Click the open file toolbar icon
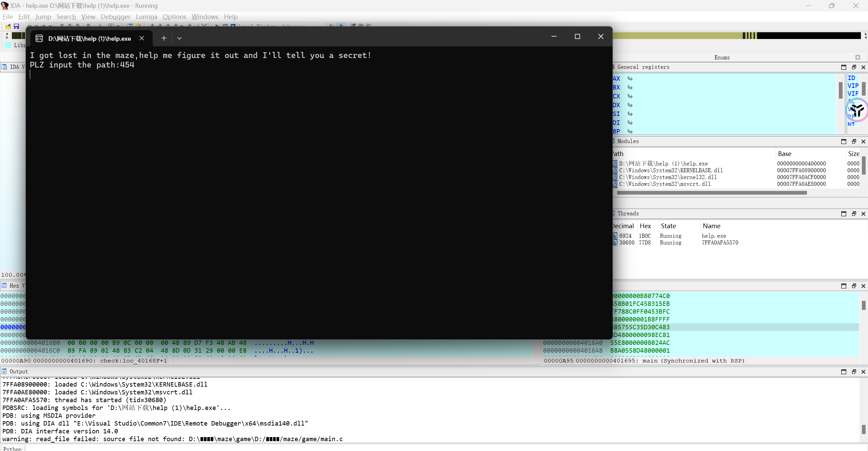The width and height of the screenshot is (868, 451). 8,26
